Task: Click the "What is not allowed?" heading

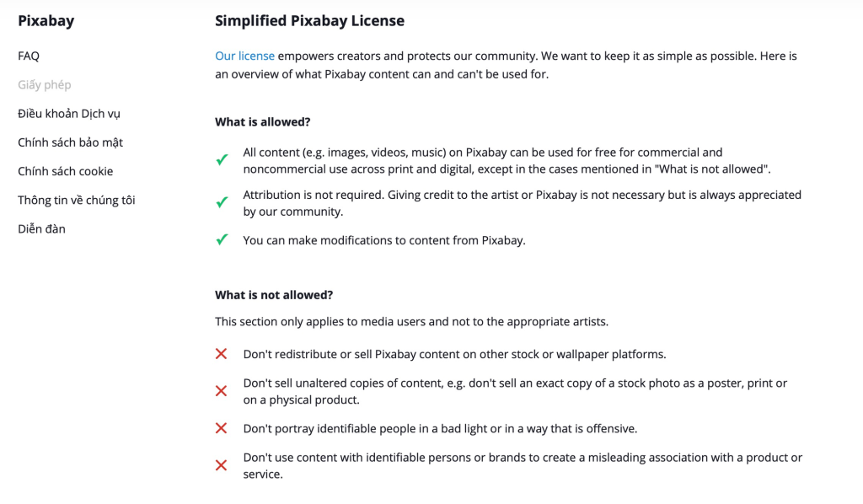Action: [x=274, y=295]
